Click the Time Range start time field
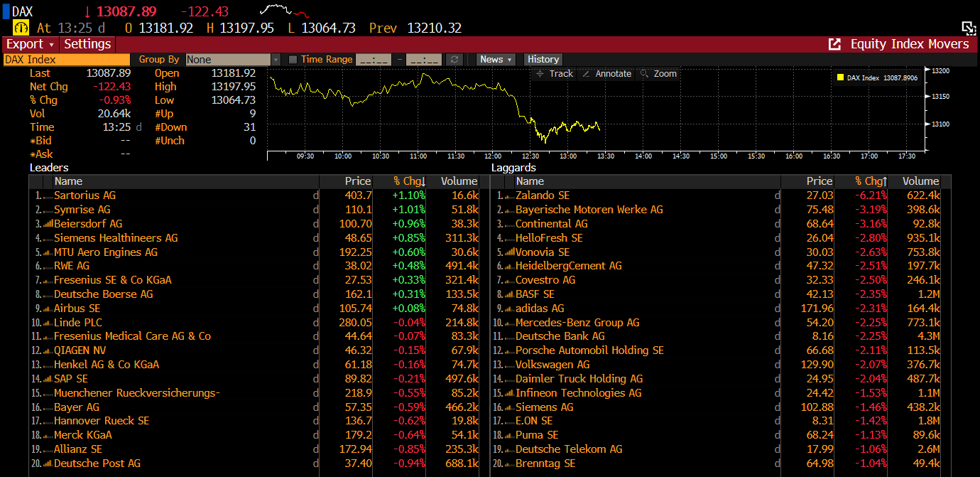Image resolution: width=980 pixels, height=477 pixels. [374, 60]
